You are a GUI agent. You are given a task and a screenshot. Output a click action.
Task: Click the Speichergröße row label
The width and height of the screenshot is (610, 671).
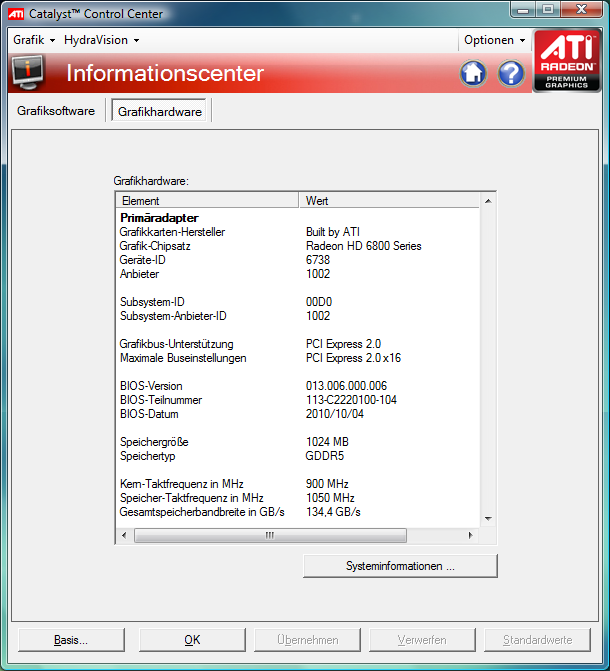tap(154, 442)
